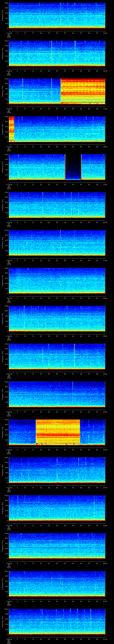
Task: Select the 16:00 end time label
Action: pyautogui.click(x=105, y=71)
